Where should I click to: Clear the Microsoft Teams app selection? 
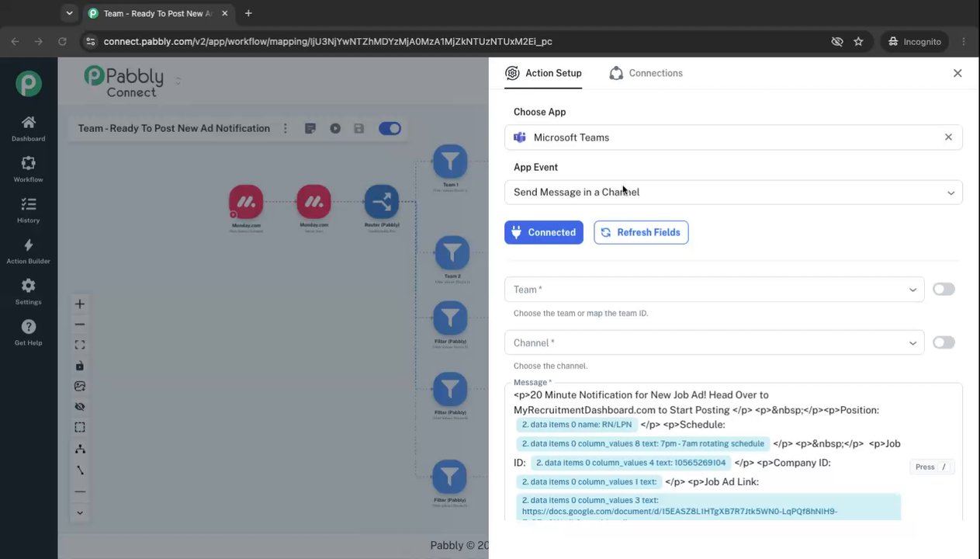coord(948,137)
